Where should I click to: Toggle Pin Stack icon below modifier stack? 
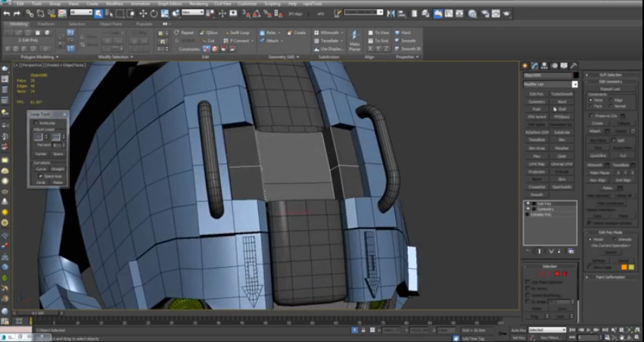(528, 251)
